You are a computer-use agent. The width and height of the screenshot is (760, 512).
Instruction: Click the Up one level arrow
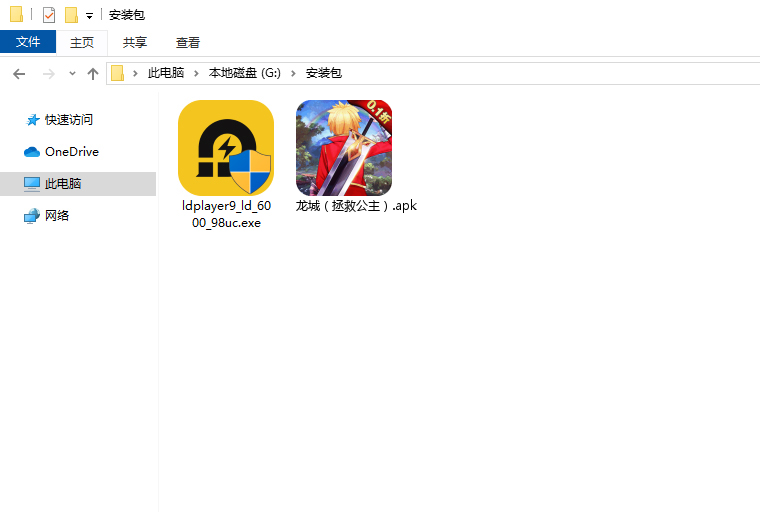[93, 73]
